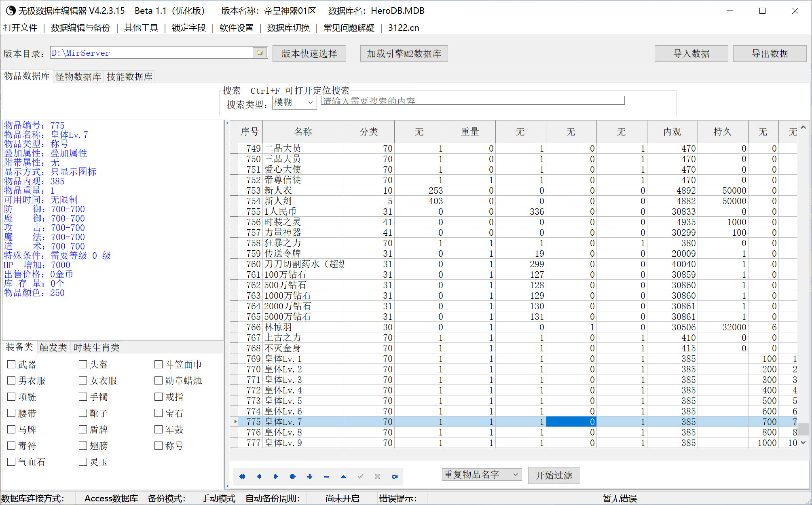
Task: Click the cancel edit X icon
Action: tap(377, 477)
